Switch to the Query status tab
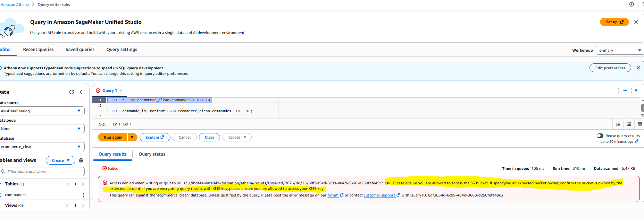644x219 pixels. pos(152,154)
